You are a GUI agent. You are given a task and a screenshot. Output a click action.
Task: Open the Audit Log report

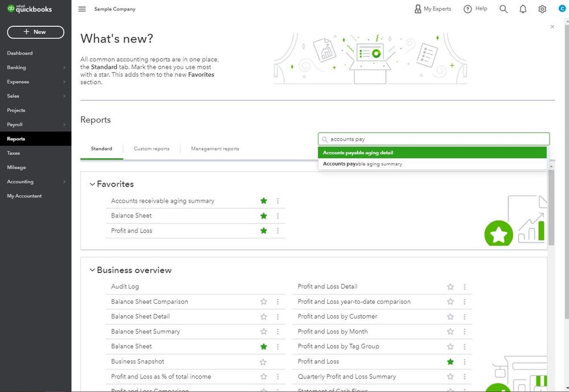click(x=125, y=287)
